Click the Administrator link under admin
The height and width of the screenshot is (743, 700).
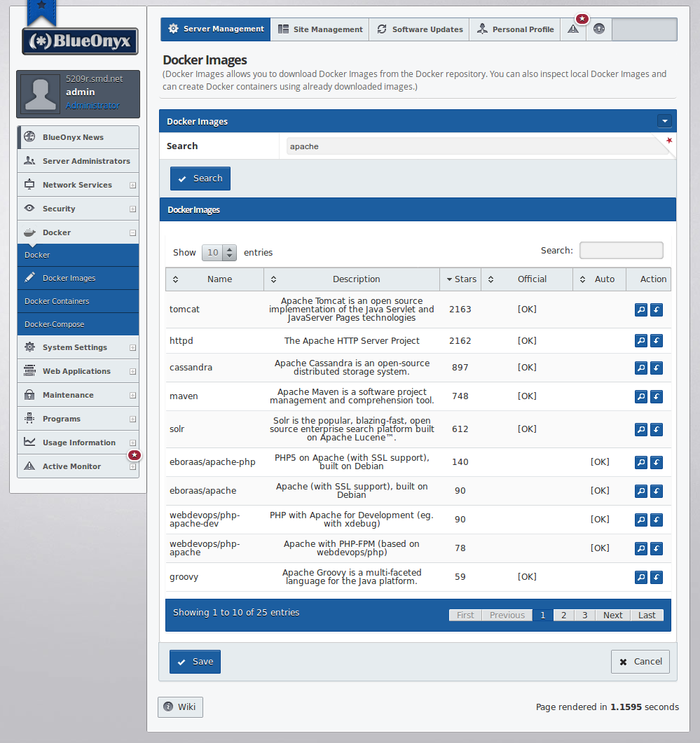click(93, 106)
